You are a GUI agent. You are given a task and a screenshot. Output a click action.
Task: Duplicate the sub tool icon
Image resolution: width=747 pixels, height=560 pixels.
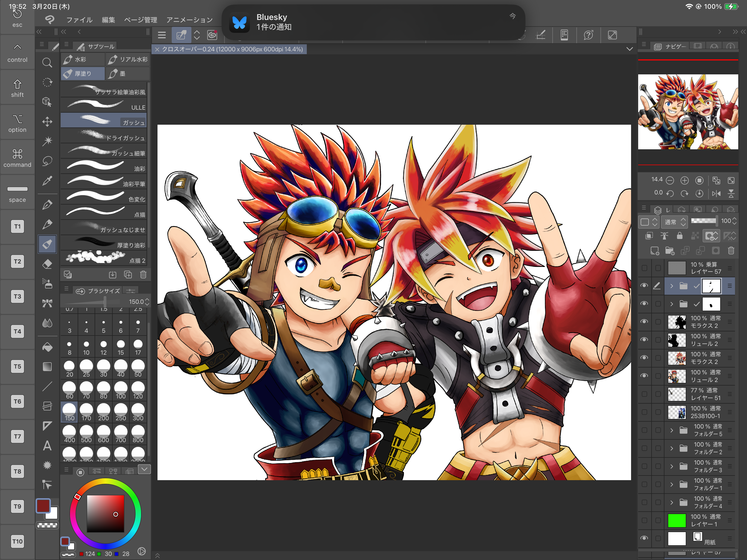(x=128, y=275)
